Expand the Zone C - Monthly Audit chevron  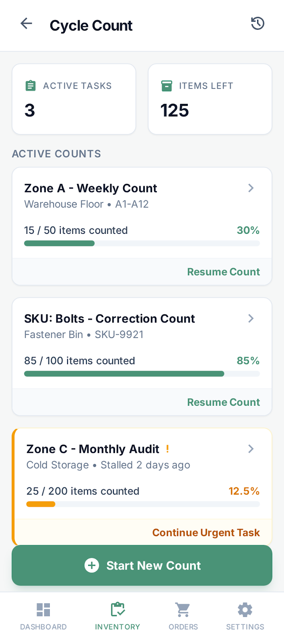[x=251, y=449]
